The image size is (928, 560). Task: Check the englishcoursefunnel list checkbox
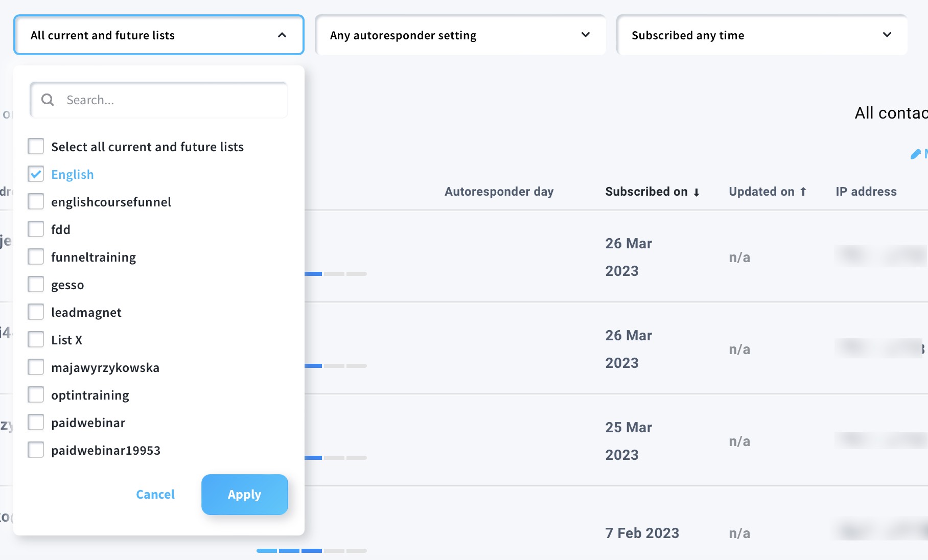[x=36, y=202]
